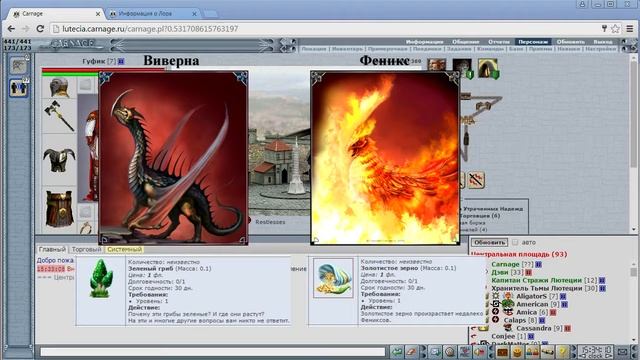This screenshot has height=360, width=640.
Task: Switch to the Торговый chat tab
Action: coord(86,249)
